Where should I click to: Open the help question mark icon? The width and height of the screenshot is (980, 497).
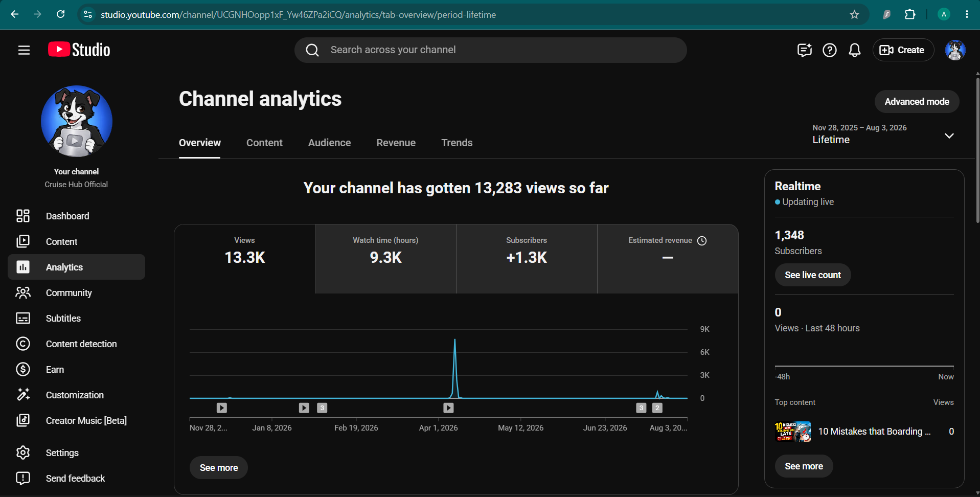click(830, 50)
